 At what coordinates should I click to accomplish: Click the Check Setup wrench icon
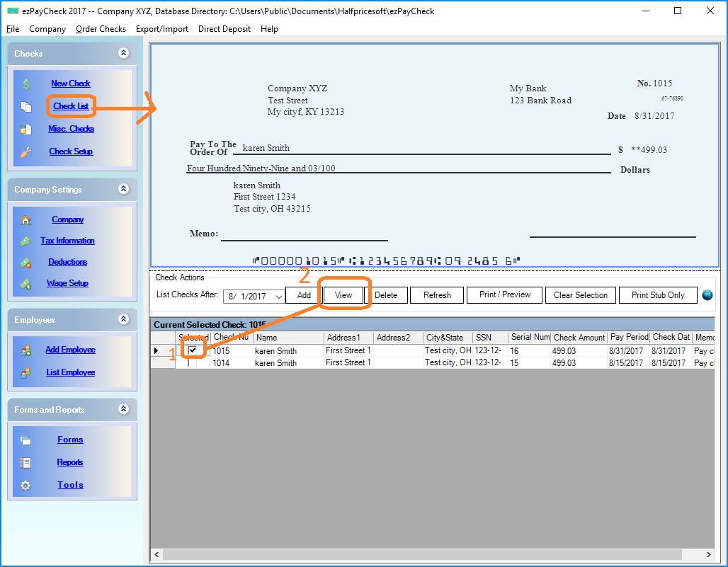(26, 151)
